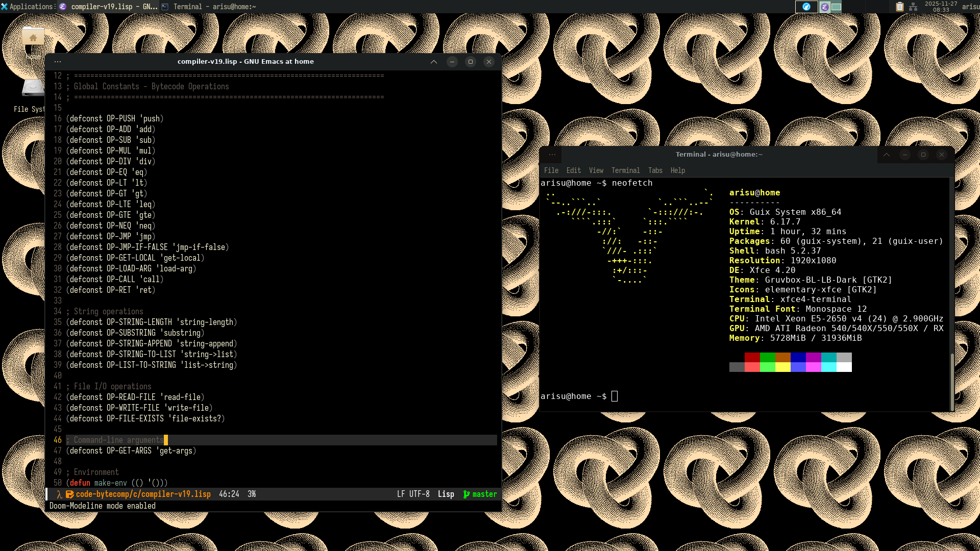The width and height of the screenshot is (980, 551).
Task: Click the Emacs icon in the workspace switcher
Action: [825, 7]
